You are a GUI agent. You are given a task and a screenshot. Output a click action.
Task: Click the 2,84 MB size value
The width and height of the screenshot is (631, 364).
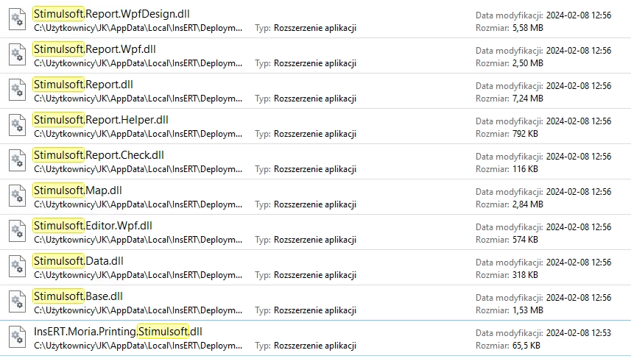pyautogui.click(x=528, y=205)
